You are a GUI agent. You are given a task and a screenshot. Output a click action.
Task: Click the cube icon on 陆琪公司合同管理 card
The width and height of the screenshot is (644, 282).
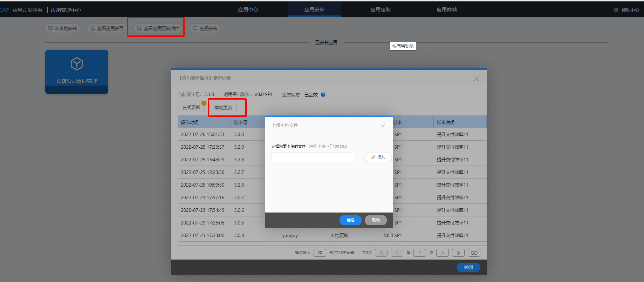77,64
